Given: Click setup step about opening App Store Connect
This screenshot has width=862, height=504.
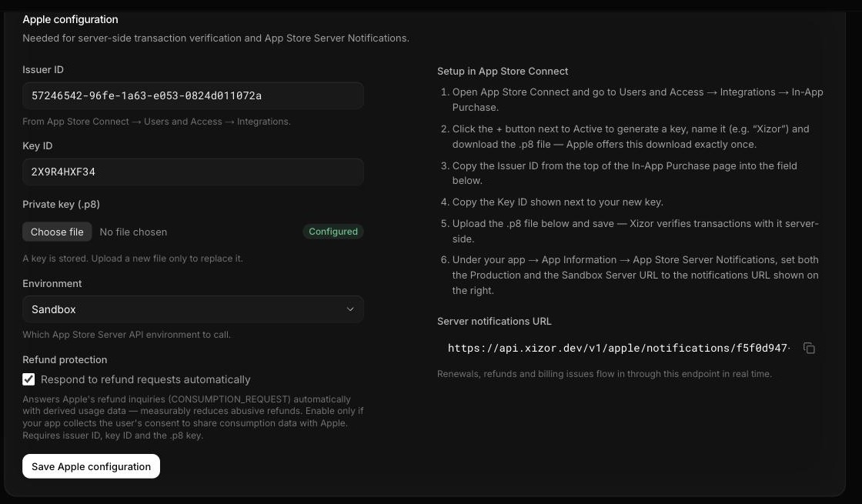Looking at the screenshot, I should click(x=638, y=99).
